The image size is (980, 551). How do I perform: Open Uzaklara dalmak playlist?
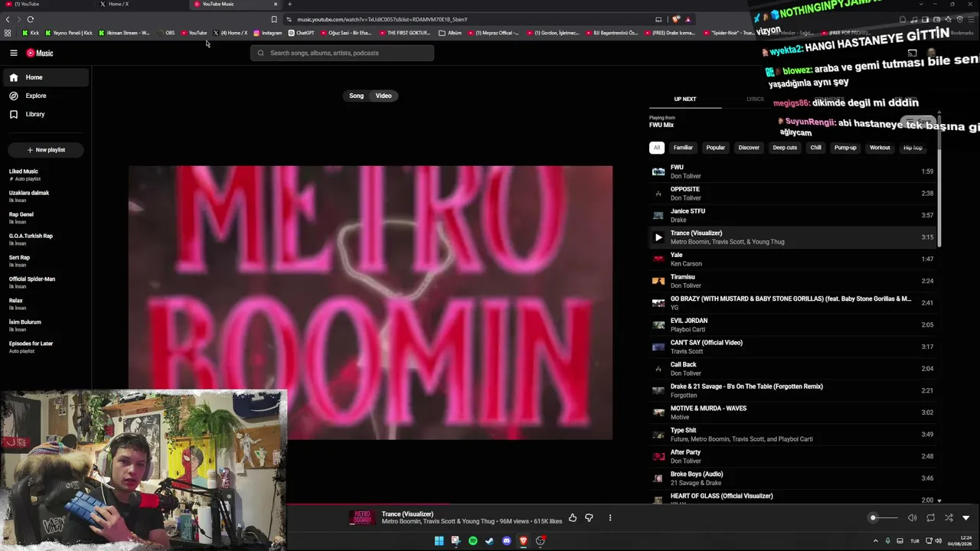(x=46, y=197)
